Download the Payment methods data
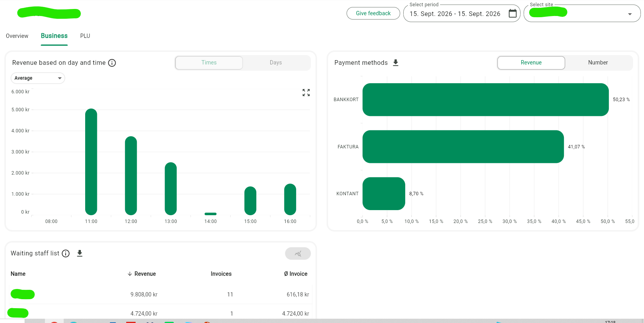 [x=395, y=62]
